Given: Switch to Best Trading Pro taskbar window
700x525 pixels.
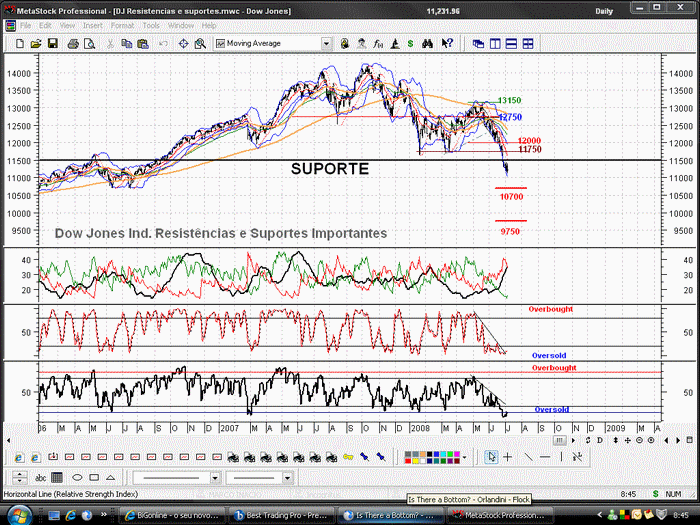Looking at the screenshot, I should click(x=281, y=515).
